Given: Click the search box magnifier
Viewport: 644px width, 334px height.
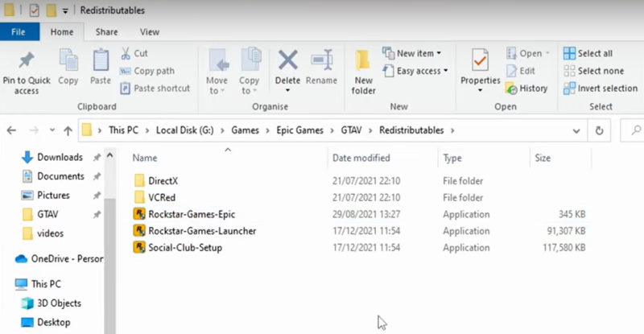Looking at the screenshot, I should tap(636, 130).
